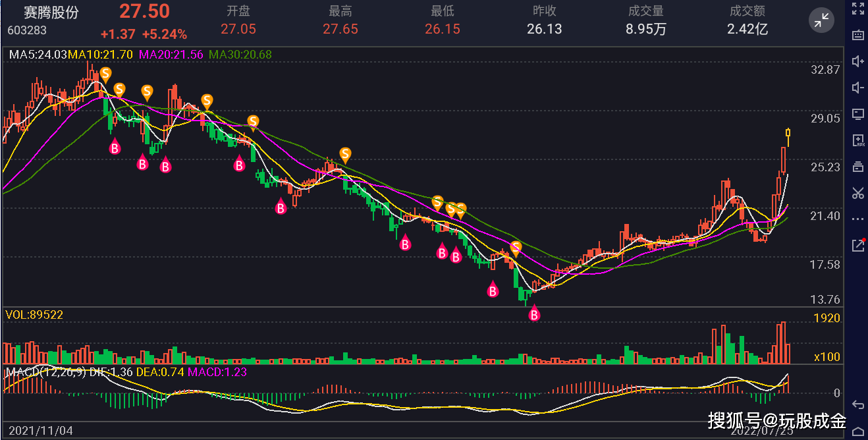This screenshot has height=440, width=868.
Task: Click the monitor display icon in the sidebar
Action: [857, 114]
